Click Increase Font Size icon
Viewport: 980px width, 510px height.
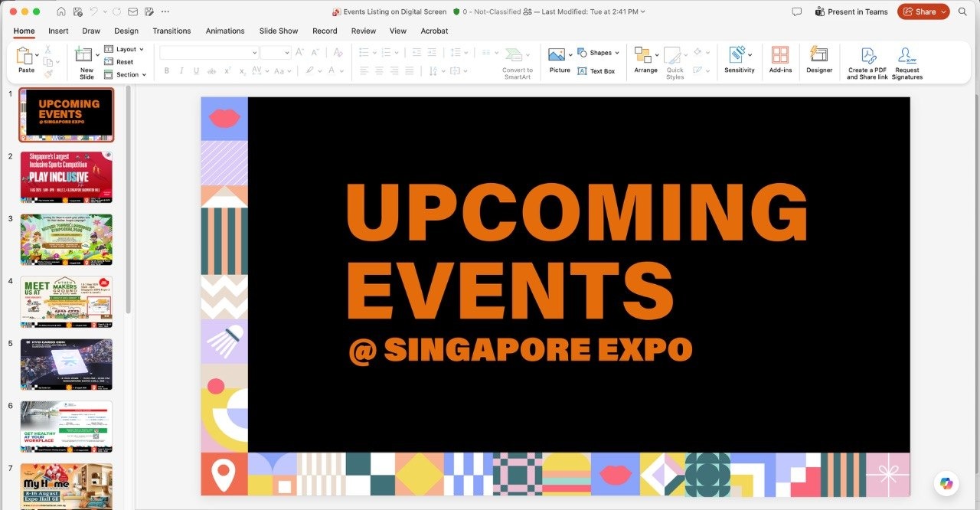pyautogui.click(x=299, y=52)
